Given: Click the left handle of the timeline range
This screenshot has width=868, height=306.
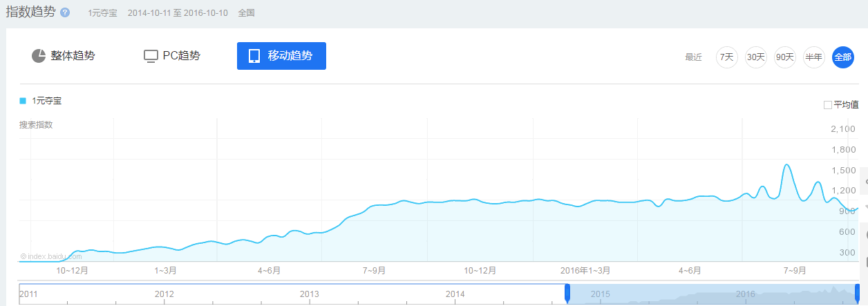Looking at the screenshot, I should click(567, 294).
